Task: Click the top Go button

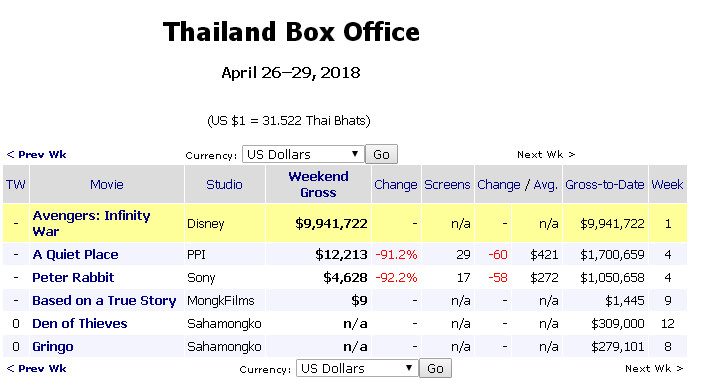Action: pos(381,154)
